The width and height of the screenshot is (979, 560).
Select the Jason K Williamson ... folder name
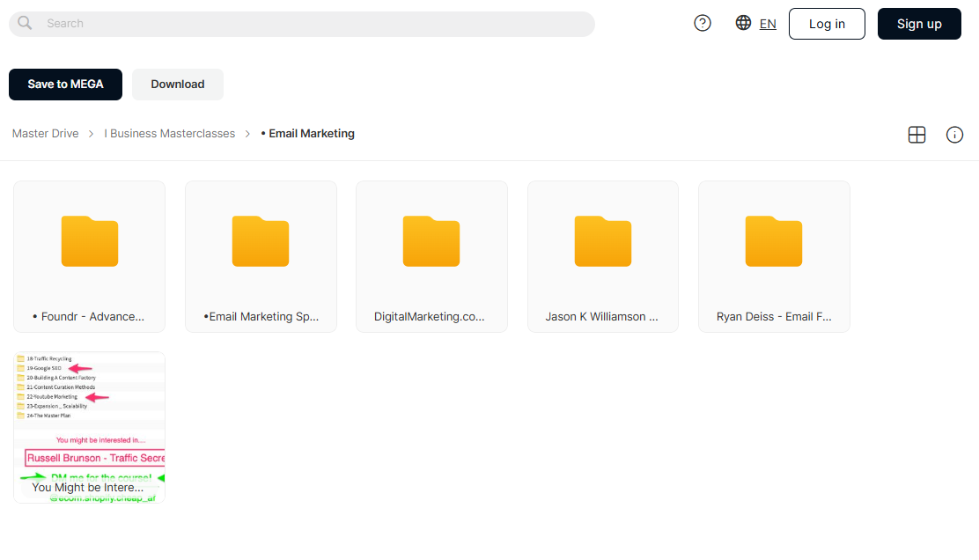pyautogui.click(x=602, y=316)
